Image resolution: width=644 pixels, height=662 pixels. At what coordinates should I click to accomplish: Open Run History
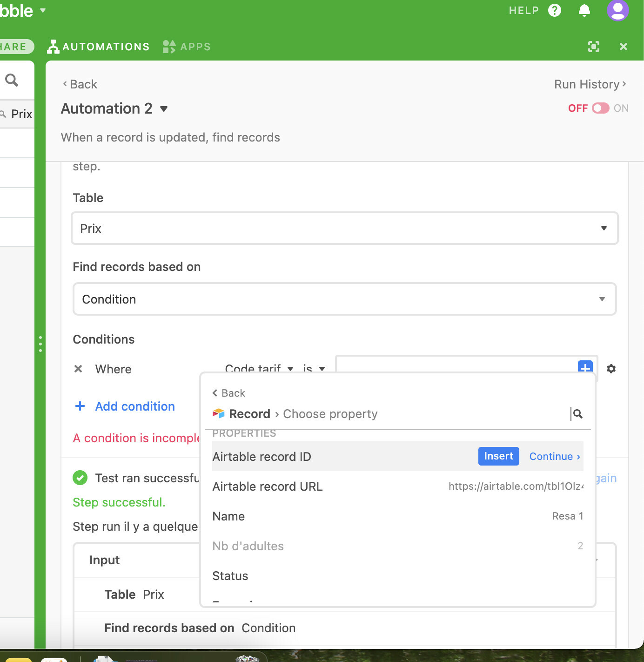[590, 84]
